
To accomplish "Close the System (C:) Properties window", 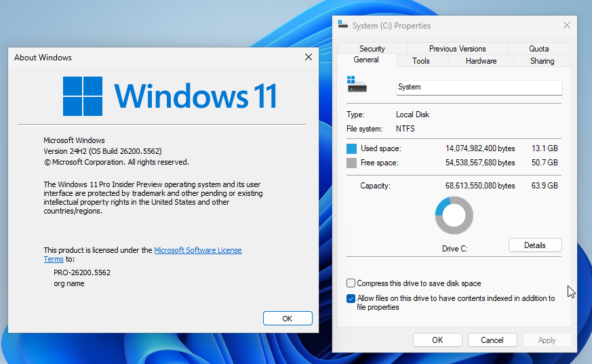I will [567, 25].
